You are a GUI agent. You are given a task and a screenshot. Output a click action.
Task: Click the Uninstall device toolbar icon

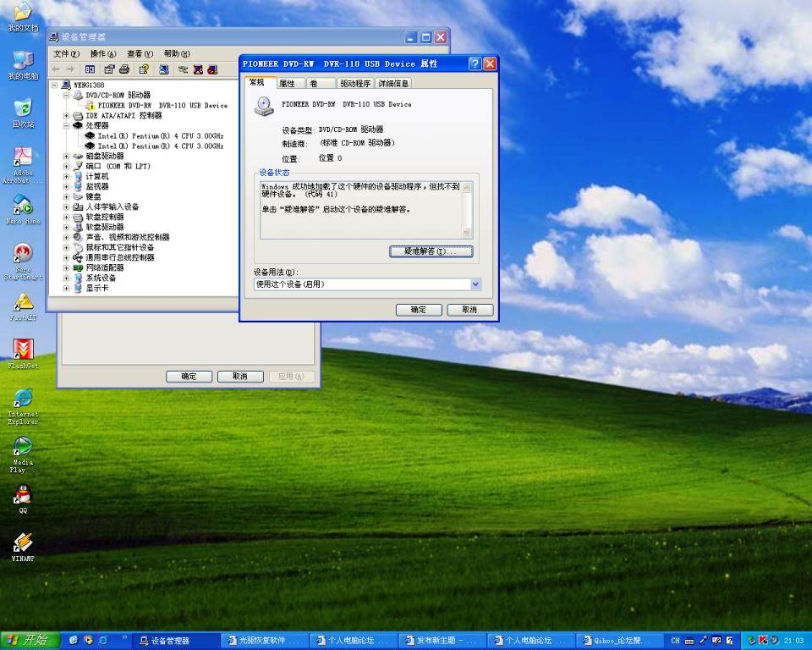(212, 69)
